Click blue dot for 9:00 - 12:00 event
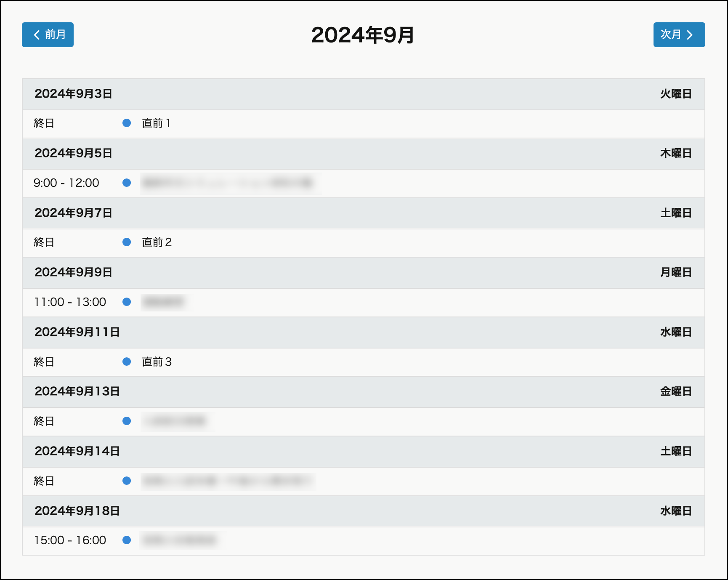This screenshot has width=728, height=580. [x=127, y=183]
